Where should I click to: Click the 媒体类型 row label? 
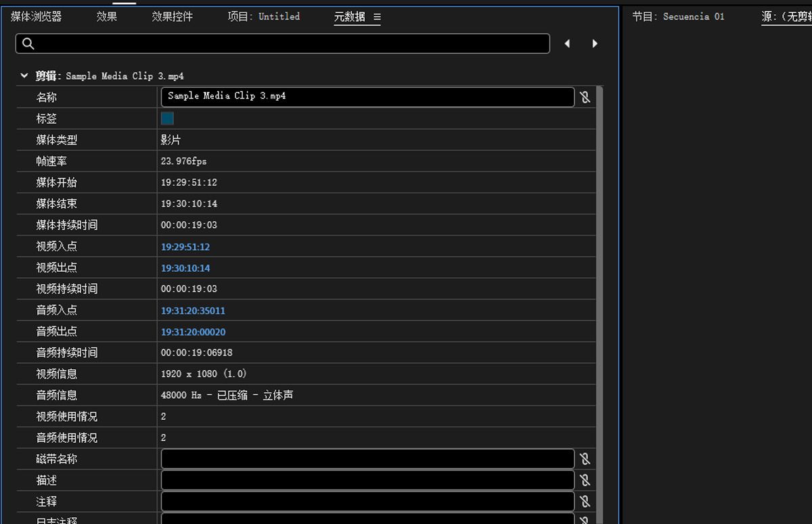pos(57,140)
